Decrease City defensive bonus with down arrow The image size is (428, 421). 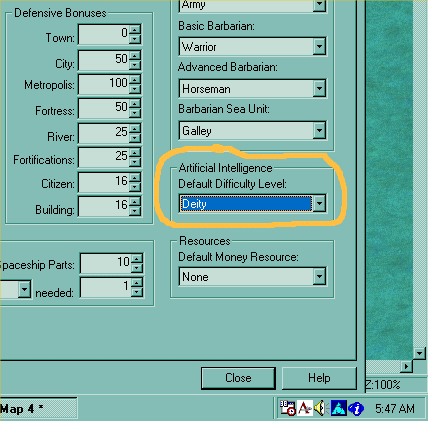135,65
